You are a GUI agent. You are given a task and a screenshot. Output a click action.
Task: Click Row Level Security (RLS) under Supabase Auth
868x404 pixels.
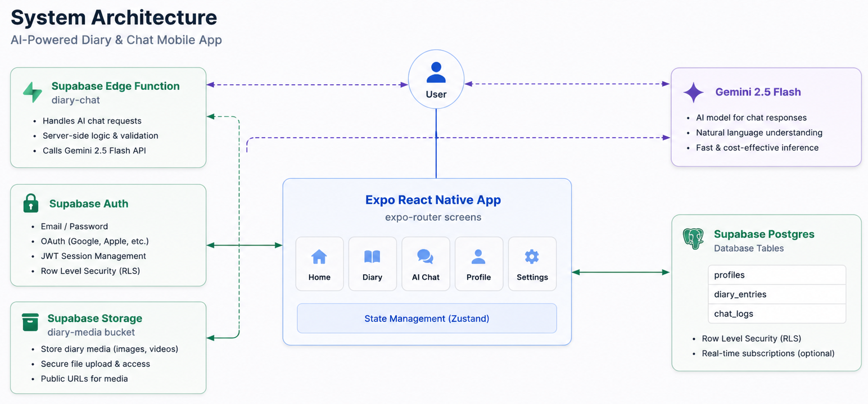[91, 271]
